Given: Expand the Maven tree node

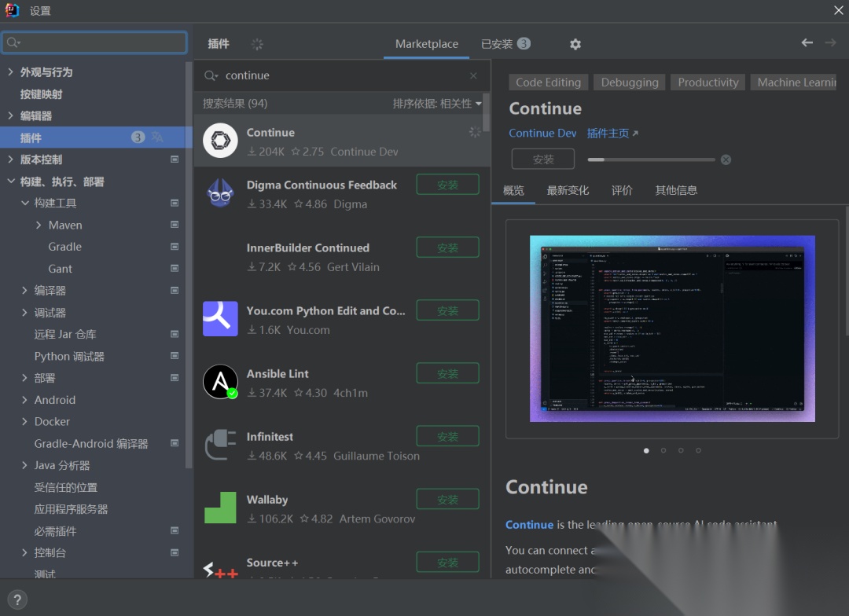Looking at the screenshot, I should click(x=39, y=225).
